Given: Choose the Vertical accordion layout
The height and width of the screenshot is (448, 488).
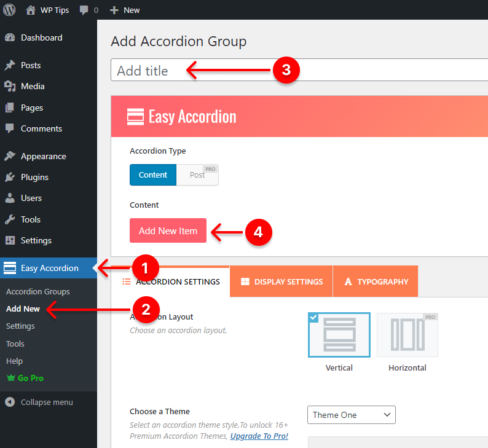Looking at the screenshot, I should (339, 335).
